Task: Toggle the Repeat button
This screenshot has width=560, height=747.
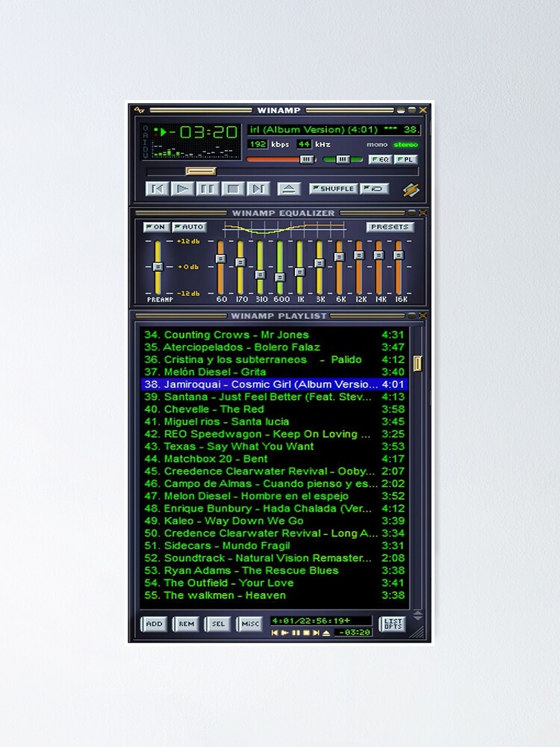Action: (x=374, y=189)
